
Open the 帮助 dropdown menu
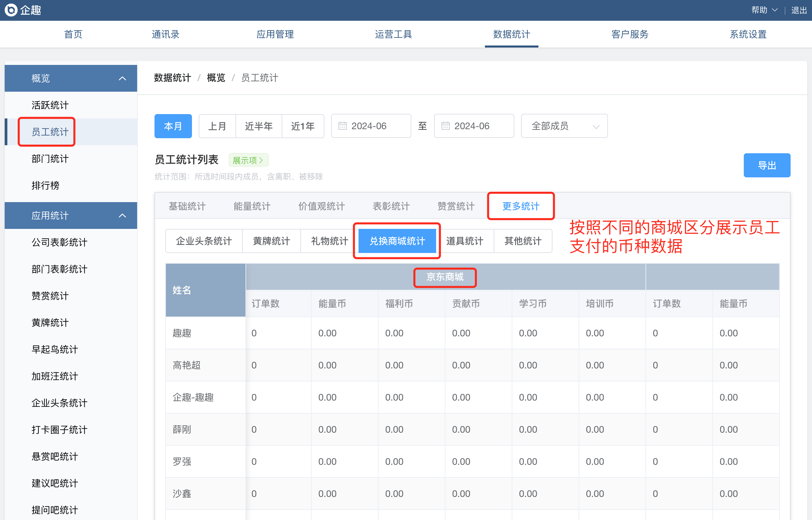click(764, 10)
